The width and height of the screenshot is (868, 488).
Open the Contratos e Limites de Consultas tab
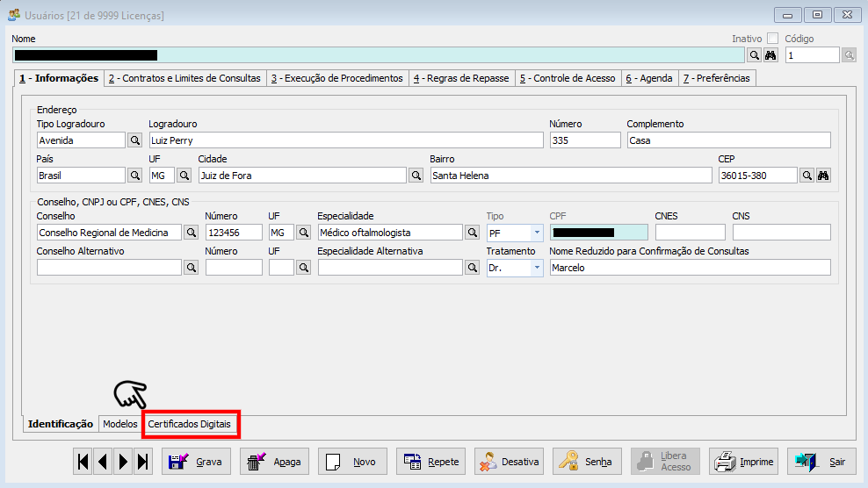pos(184,79)
